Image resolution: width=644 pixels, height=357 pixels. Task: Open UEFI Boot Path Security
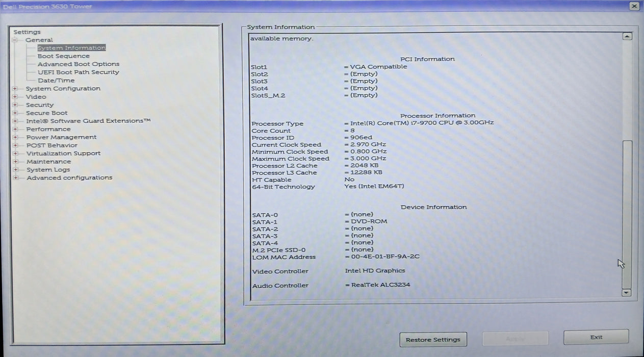click(78, 72)
